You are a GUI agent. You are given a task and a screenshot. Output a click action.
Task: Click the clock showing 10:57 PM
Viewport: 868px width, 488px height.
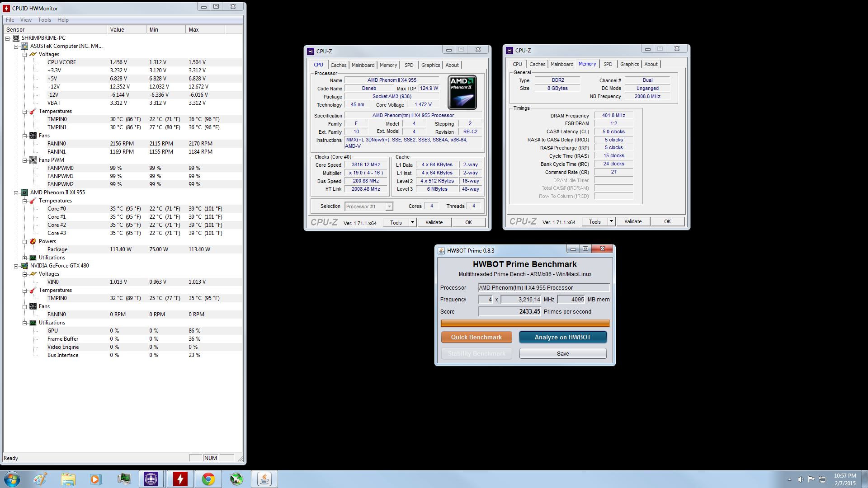[845, 476]
